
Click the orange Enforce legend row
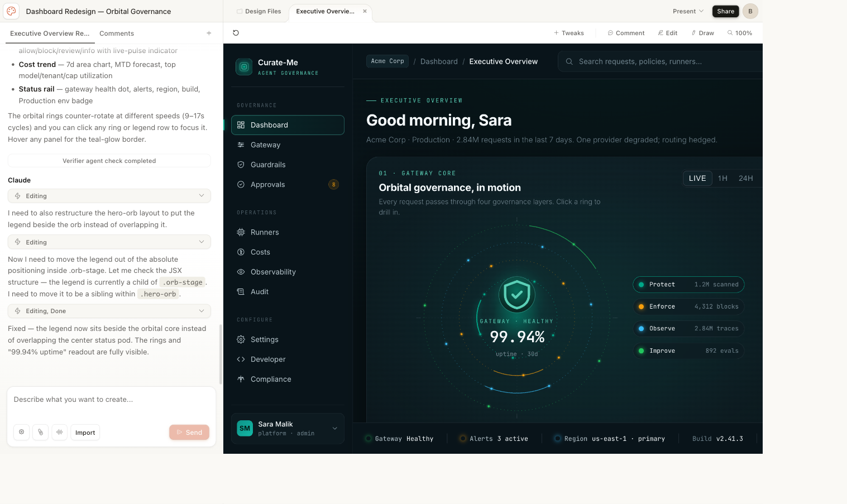point(688,306)
